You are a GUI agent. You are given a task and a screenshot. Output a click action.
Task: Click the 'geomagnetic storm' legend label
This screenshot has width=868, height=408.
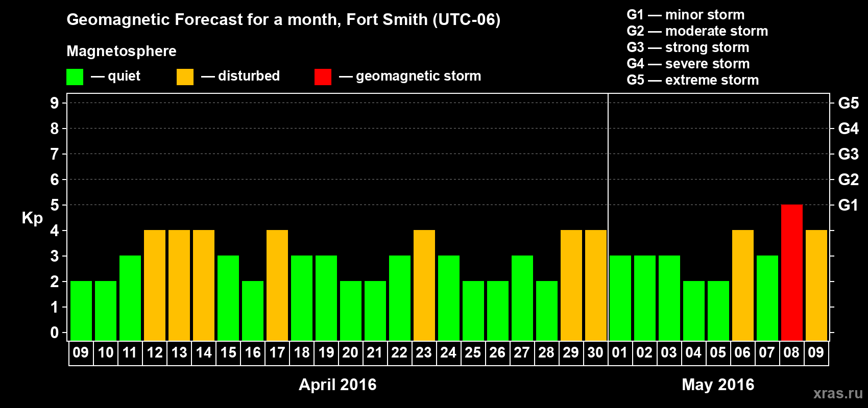419,76
